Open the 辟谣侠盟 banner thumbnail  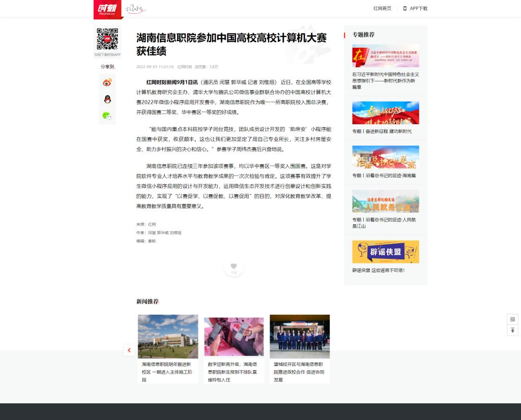click(x=385, y=252)
